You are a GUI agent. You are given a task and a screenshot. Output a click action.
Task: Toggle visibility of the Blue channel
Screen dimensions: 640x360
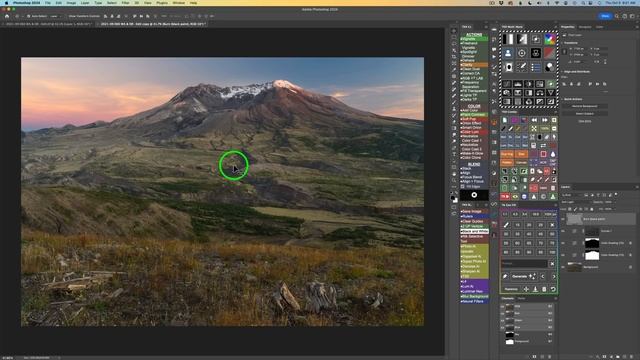[x=503, y=327]
